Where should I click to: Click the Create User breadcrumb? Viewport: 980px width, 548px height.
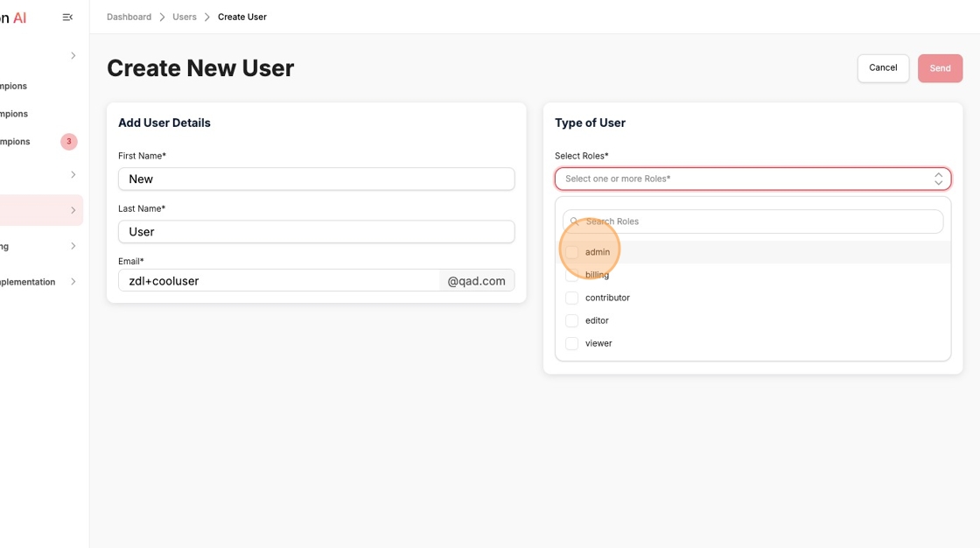tap(241, 17)
